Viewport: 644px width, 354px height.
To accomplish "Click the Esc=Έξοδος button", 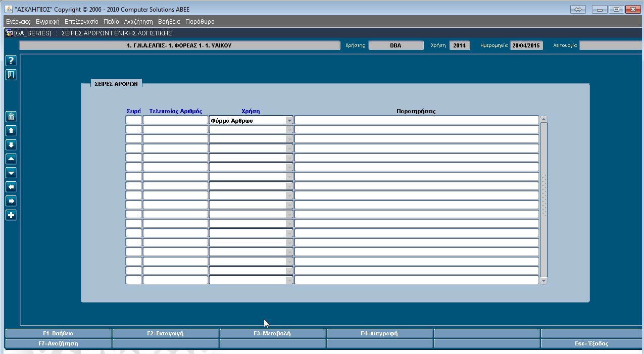I will click(x=591, y=343).
